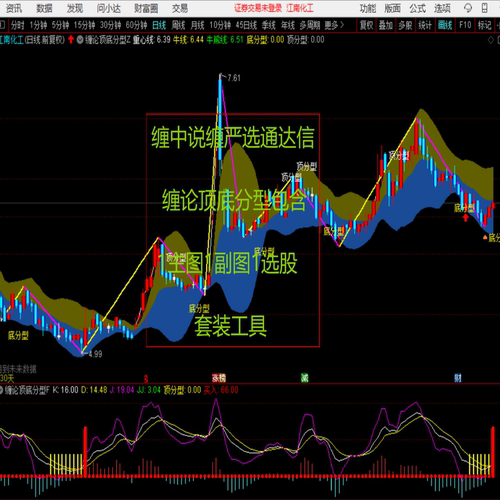The image size is (500, 500).
Task: Click the F10 company info button
Action: (465, 25)
